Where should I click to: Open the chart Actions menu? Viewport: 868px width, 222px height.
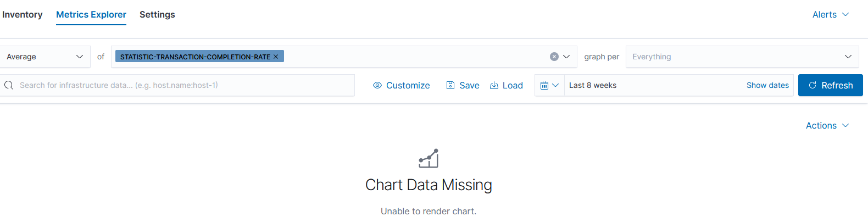[827, 125]
